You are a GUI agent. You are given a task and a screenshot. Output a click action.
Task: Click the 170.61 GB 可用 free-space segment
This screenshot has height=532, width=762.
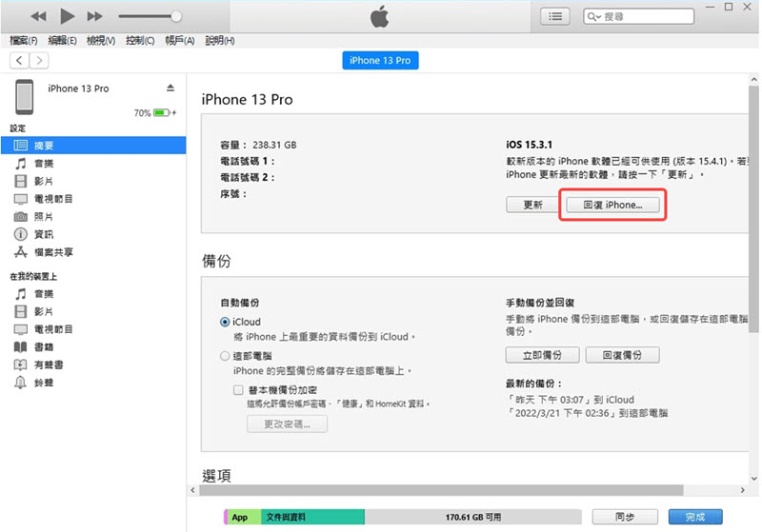(473, 517)
